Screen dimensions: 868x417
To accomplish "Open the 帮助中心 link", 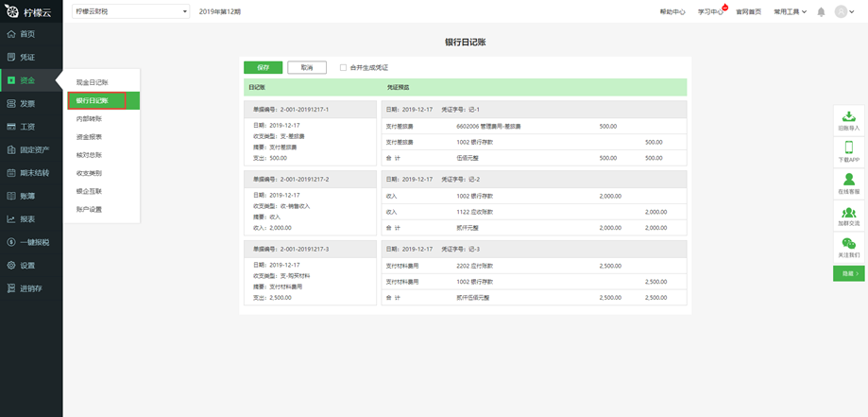I will tap(672, 11).
